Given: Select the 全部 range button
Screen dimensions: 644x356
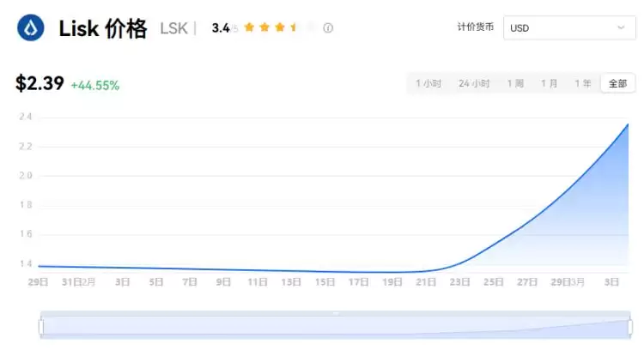Looking at the screenshot, I should 618,83.
